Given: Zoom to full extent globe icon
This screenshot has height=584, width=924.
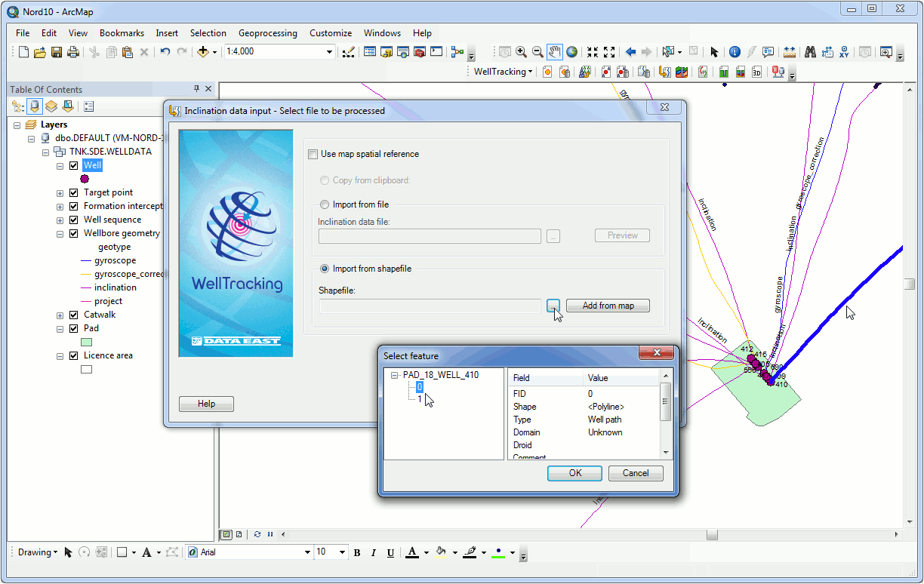Looking at the screenshot, I should click(x=571, y=52).
